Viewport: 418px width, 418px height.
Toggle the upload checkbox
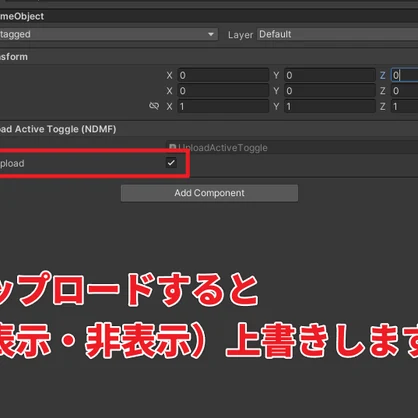click(171, 163)
